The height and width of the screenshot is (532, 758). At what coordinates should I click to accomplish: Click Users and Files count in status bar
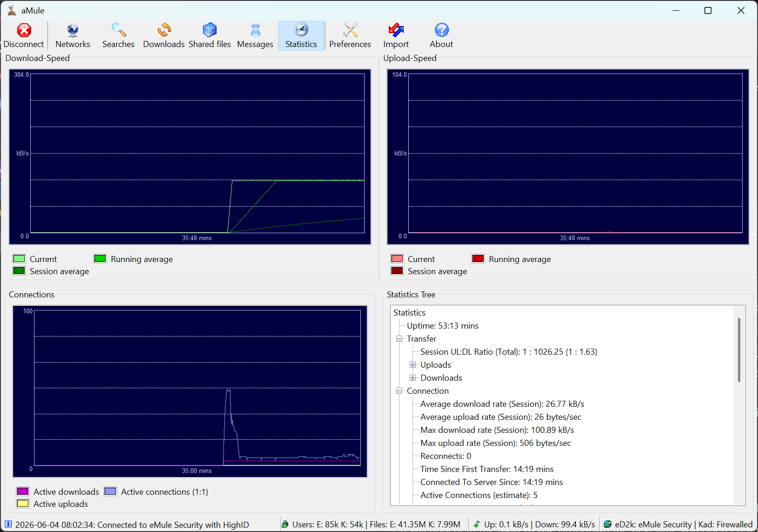click(x=376, y=525)
